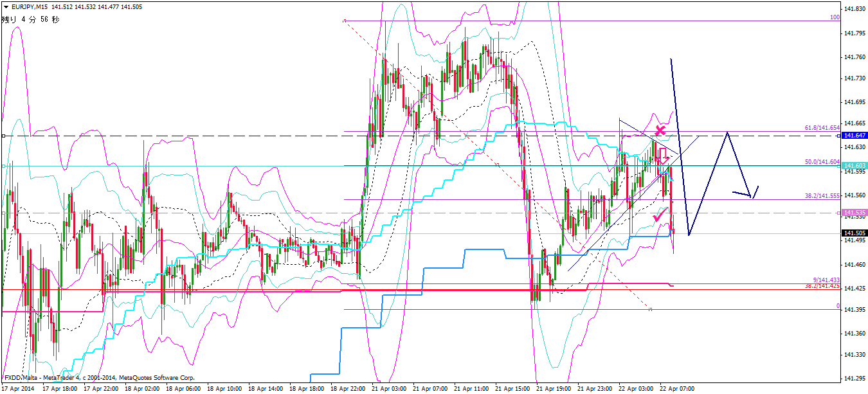Click the '0' Fibonacci level label
Image resolution: width=868 pixels, height=394 pixels.
pos(838,306)
